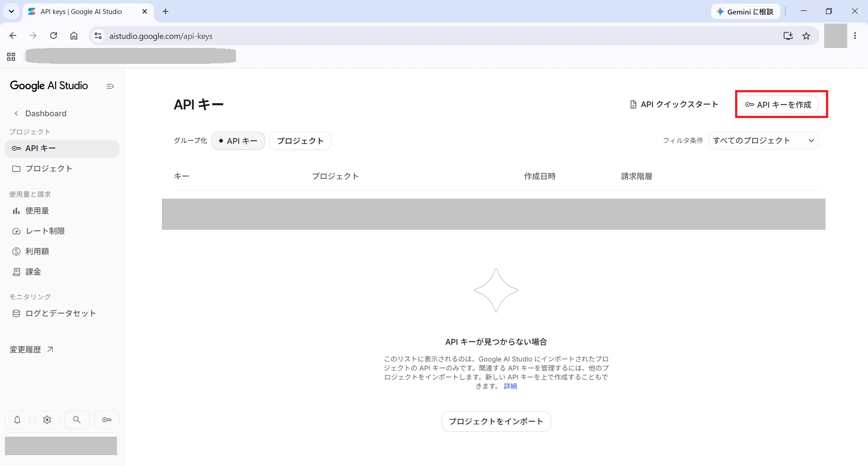View site information icon in address bar

(98, 36)
